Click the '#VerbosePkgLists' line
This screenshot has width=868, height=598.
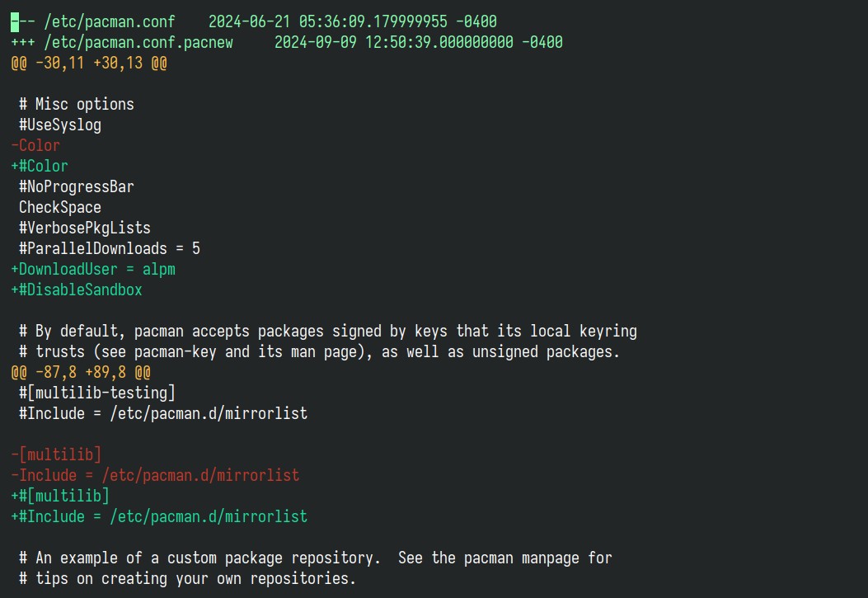[85, 228]
